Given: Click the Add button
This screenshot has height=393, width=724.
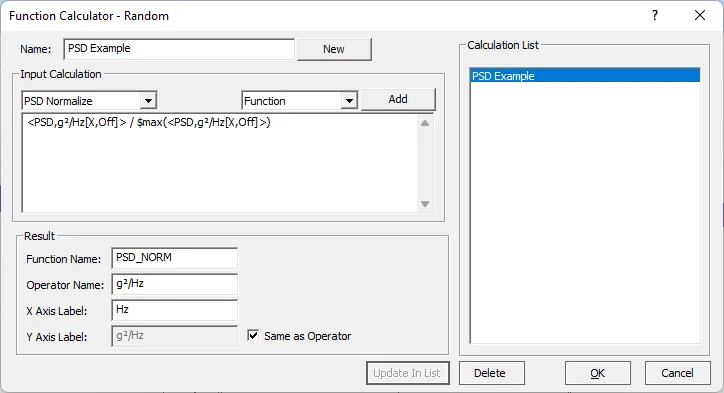Looking at the screenshot, I should click(x=398, y=99).
